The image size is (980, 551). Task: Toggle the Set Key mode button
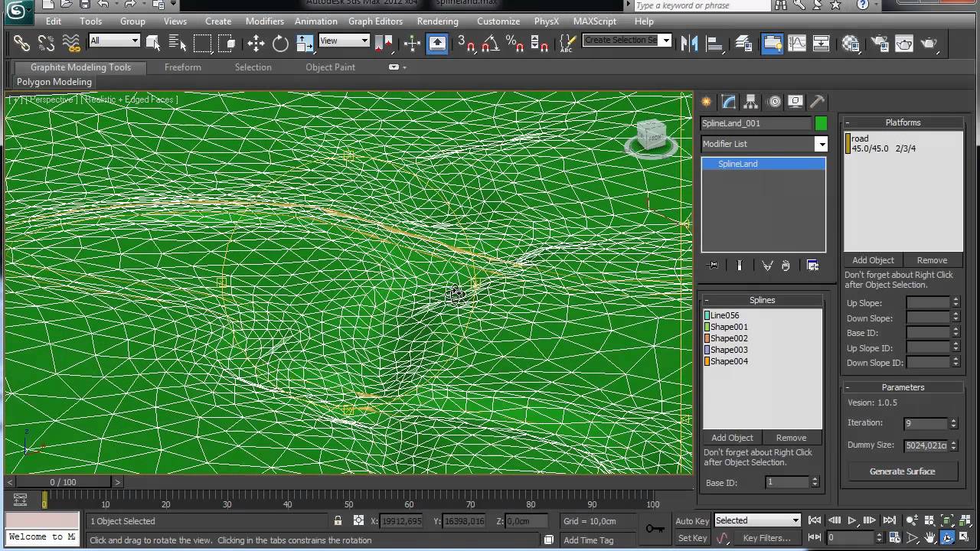[x=692, y=538]
